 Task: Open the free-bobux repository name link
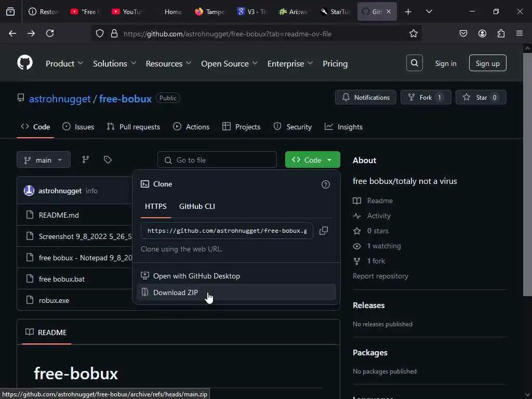click(125, 99)
